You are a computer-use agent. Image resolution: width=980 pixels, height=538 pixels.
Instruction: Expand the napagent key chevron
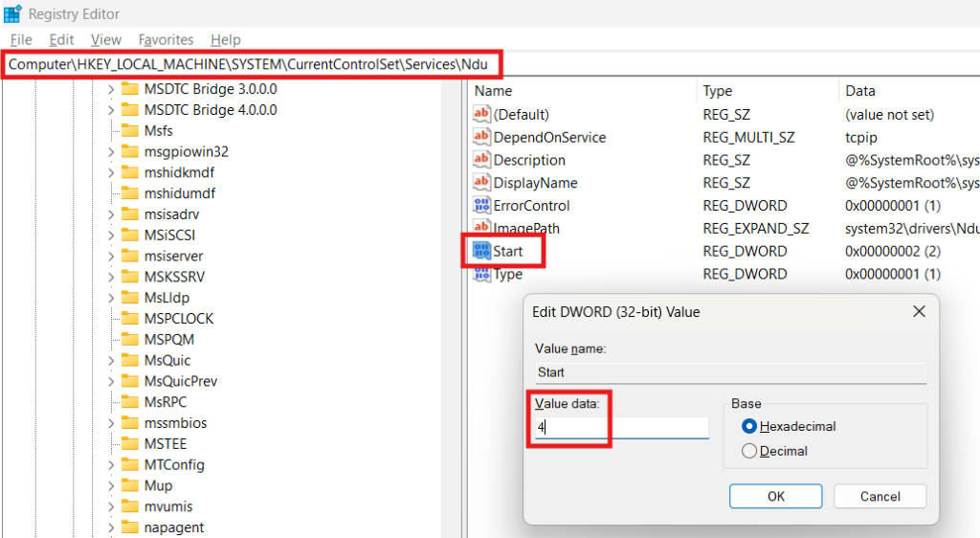tap(111, 527)
